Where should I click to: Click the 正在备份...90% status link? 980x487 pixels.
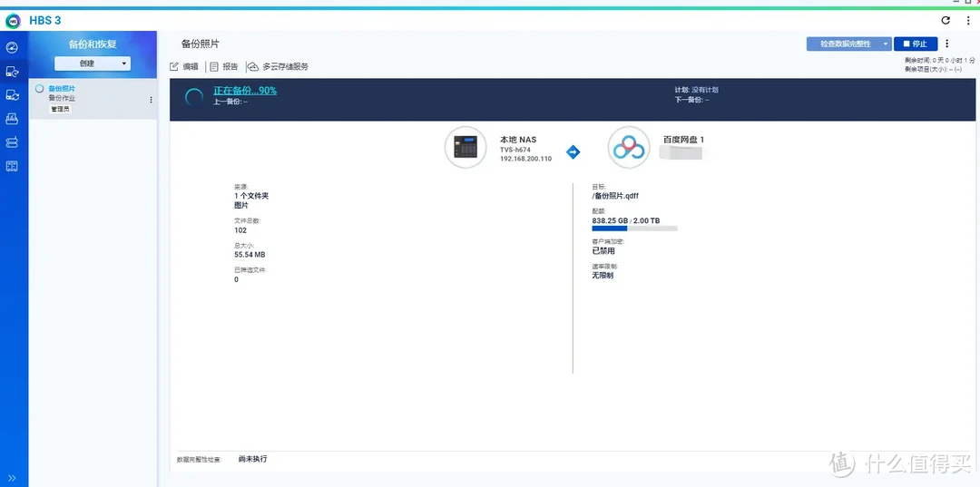245,91
